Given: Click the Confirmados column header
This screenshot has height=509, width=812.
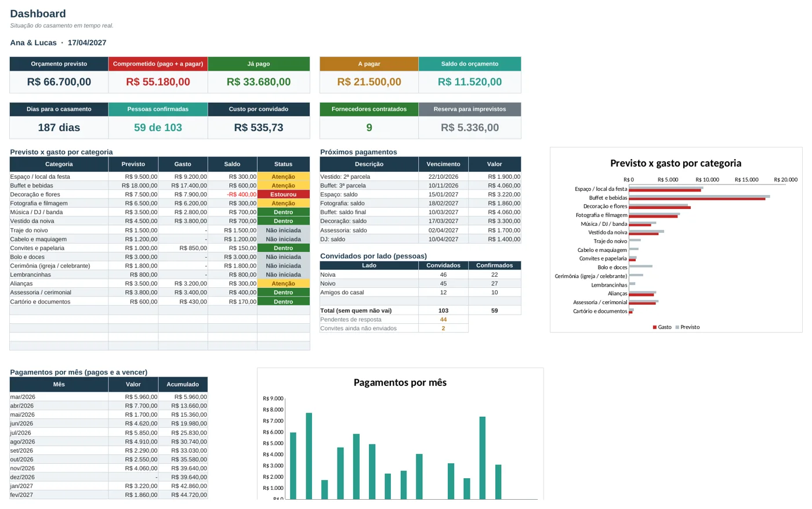Looking at the screenshot, I should point(495,265).
